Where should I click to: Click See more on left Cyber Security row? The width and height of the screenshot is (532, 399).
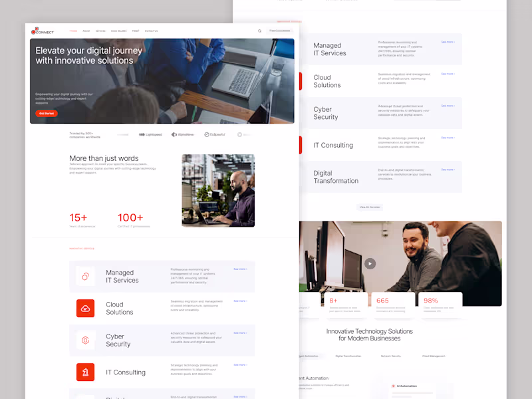240,333
